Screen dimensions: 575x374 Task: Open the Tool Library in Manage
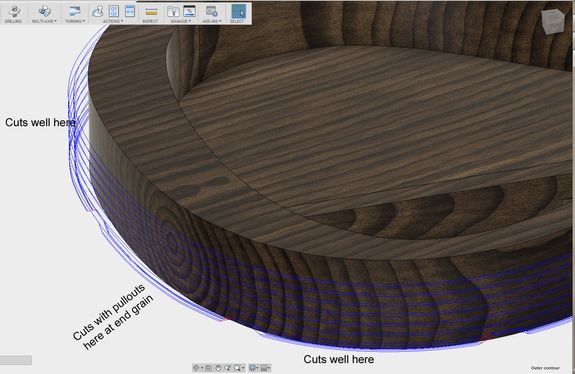[x=173, y=11]
